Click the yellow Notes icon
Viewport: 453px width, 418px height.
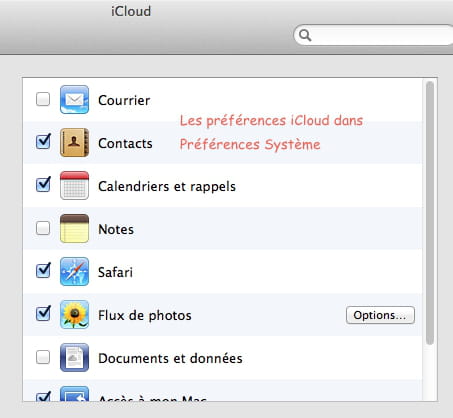(74, 228)
